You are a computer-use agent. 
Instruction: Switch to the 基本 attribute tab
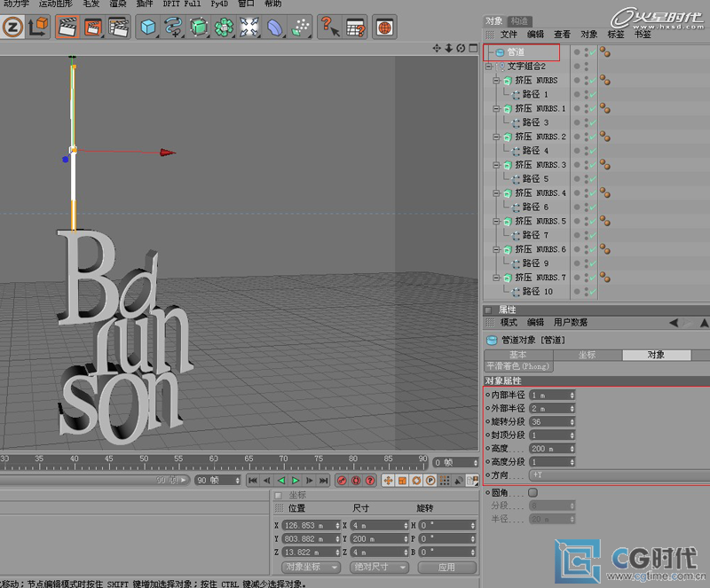point(518,355)
